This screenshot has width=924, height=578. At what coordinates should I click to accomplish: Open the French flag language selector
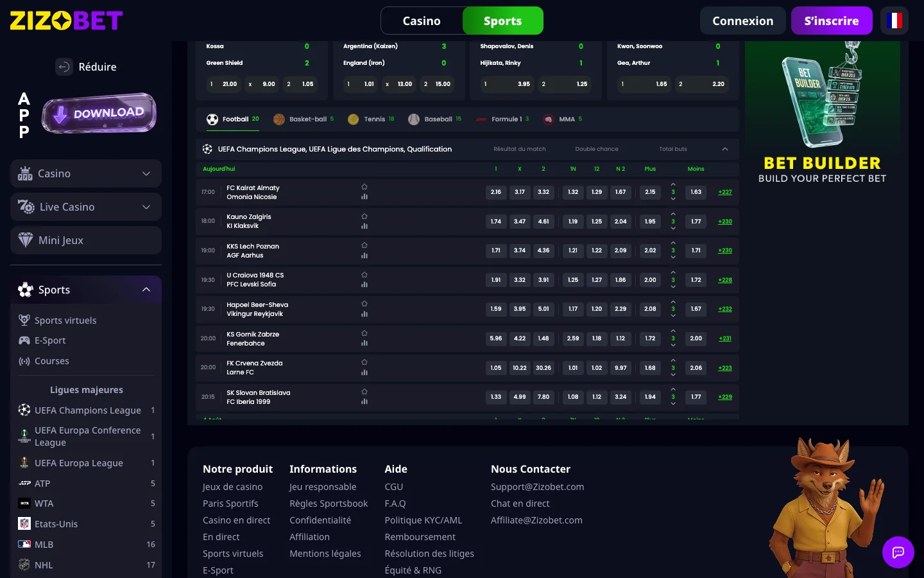(894, 21)
